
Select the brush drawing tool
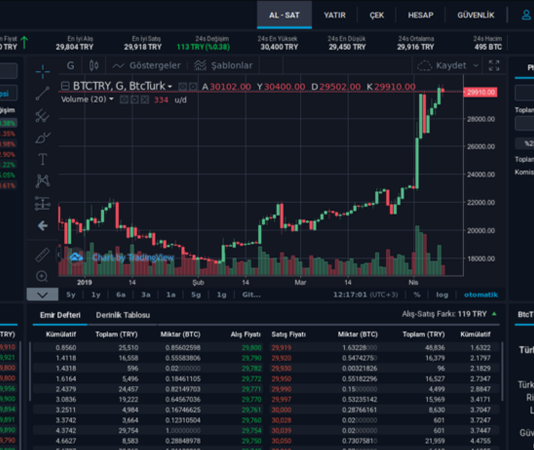coord(43,138)
